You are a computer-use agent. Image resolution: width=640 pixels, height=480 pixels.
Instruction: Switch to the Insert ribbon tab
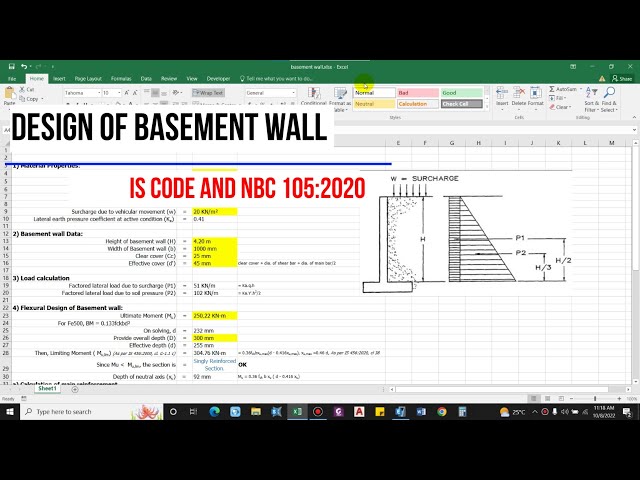[x=59, y=79]
